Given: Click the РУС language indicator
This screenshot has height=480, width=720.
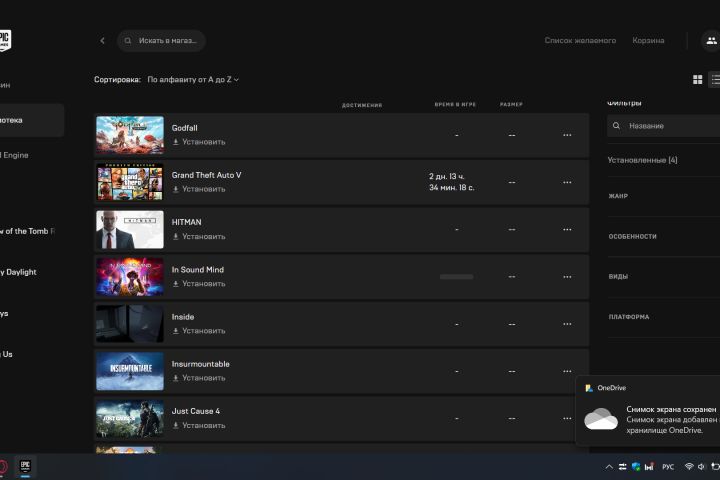Looking at the screenshot, I should pyautogui.click(x=668, y=467).
